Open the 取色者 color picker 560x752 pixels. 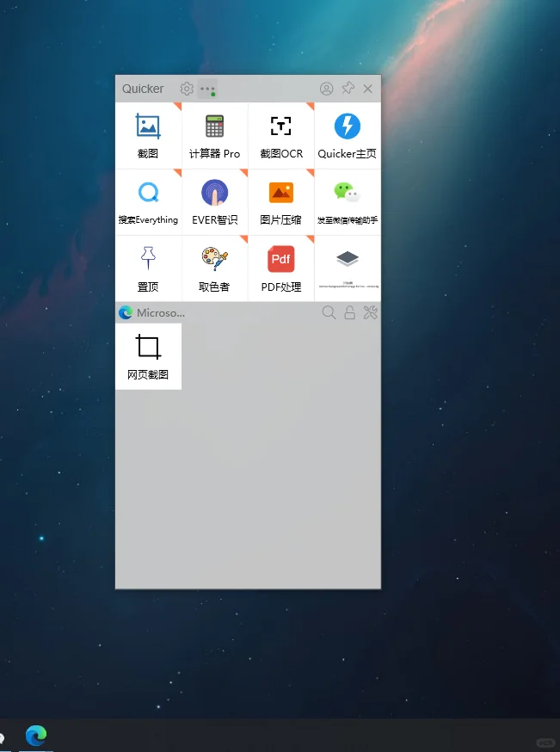click(215, 268)
